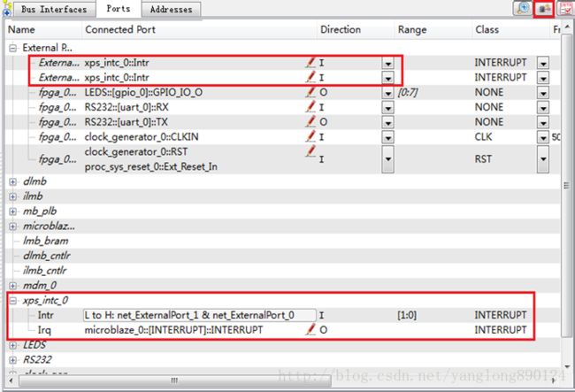The height and width of the screenshot is (392, 575).
Task: Select the ilmb_cntlr tree item
Action: click(x=44, y=271)
